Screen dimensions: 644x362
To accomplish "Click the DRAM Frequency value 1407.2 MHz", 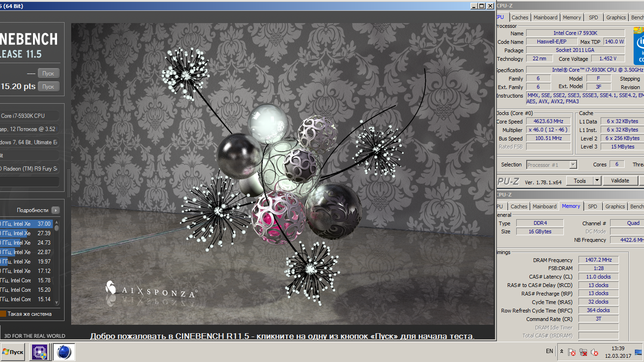I will coord(598,260).
